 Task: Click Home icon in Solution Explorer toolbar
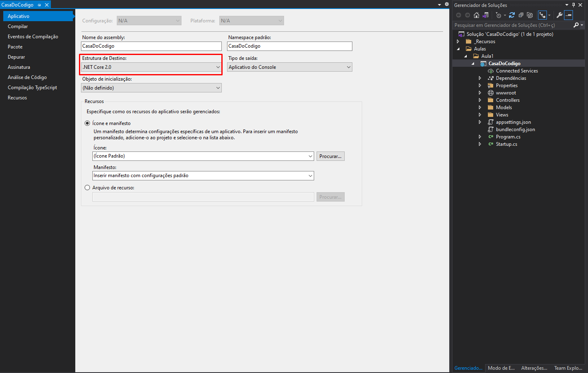477,15
